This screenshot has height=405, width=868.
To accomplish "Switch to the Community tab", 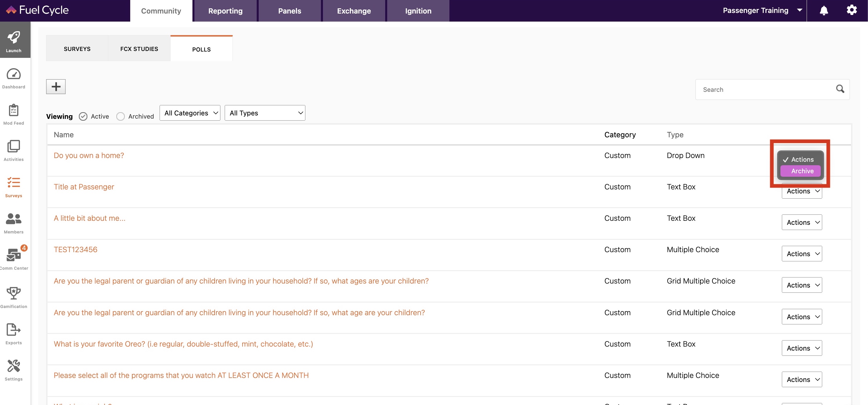I will coord(161,11).
